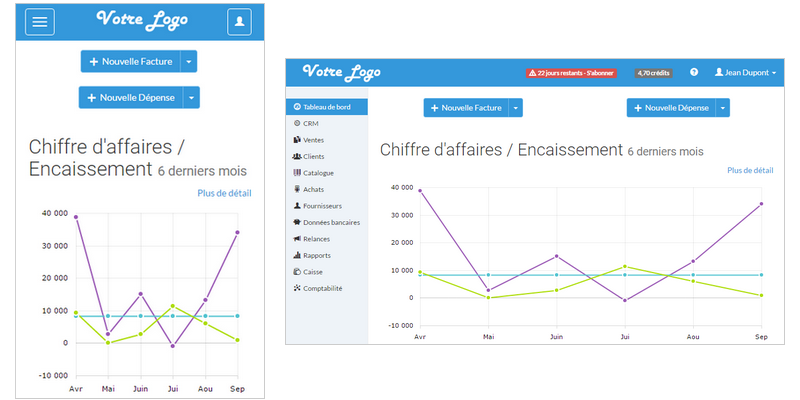Click the warning badge '22 jours restants - S'abonner'
Image resolution: width=800 pixels, height=400 pixels.
click(571, 73)
